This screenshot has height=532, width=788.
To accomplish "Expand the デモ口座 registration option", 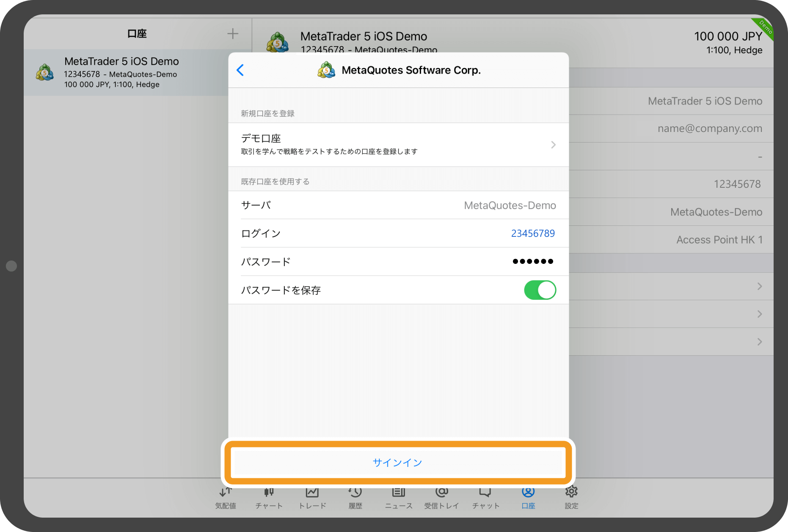I will (x=398, y=144).
